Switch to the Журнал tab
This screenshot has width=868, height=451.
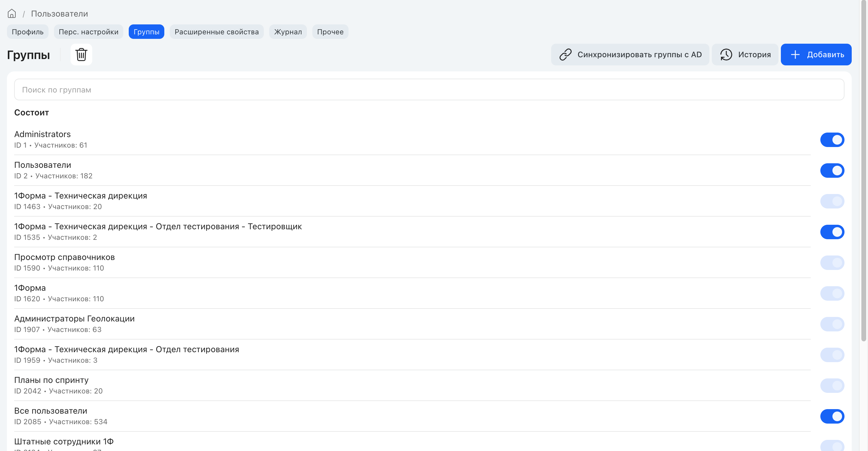pos(288,32)
